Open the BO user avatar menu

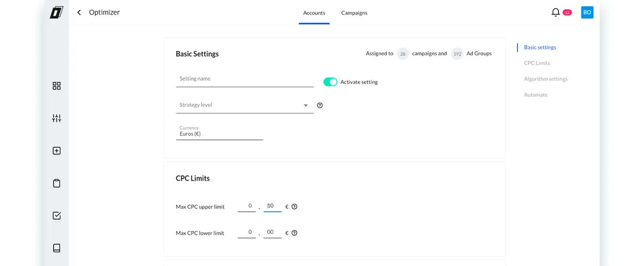(x=587, y=12)
